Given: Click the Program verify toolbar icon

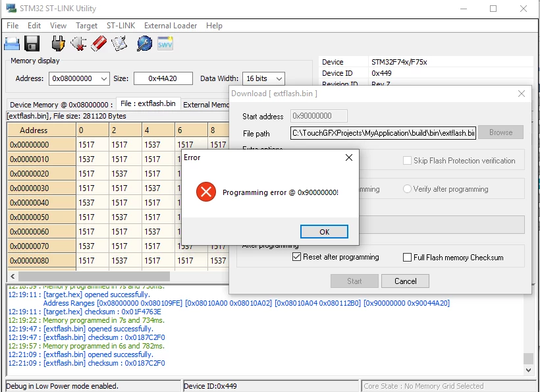Looking at the screenshot, I should (119, 44).
